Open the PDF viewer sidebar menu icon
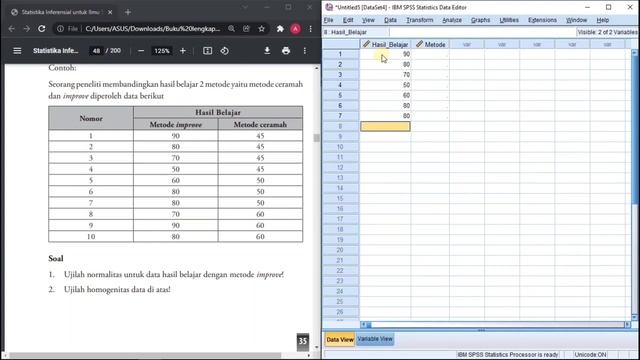The height and width of the screenshot is (360, 640). click(x=17, y=51)
